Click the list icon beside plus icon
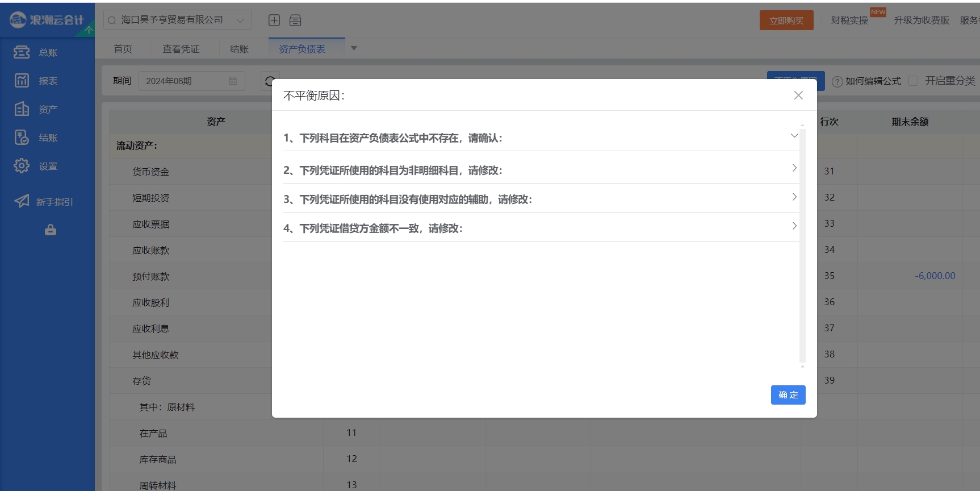Viewport: 980px width, 491px height. click(x=295, y=20)
